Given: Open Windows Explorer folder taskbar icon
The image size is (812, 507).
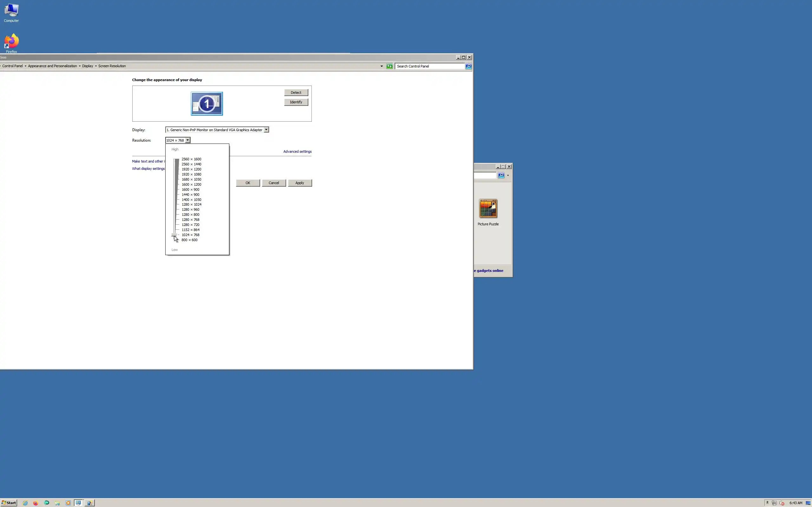Looking at the screenshot, I should pos(57,503).
